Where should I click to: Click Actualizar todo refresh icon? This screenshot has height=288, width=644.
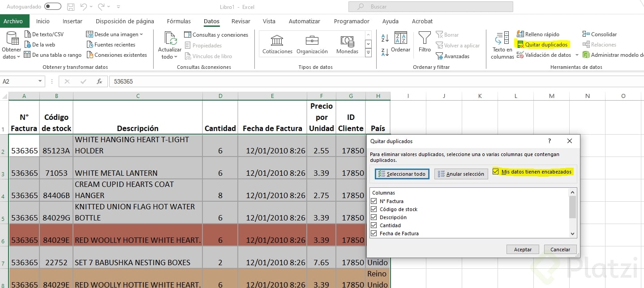click(170, 38)
